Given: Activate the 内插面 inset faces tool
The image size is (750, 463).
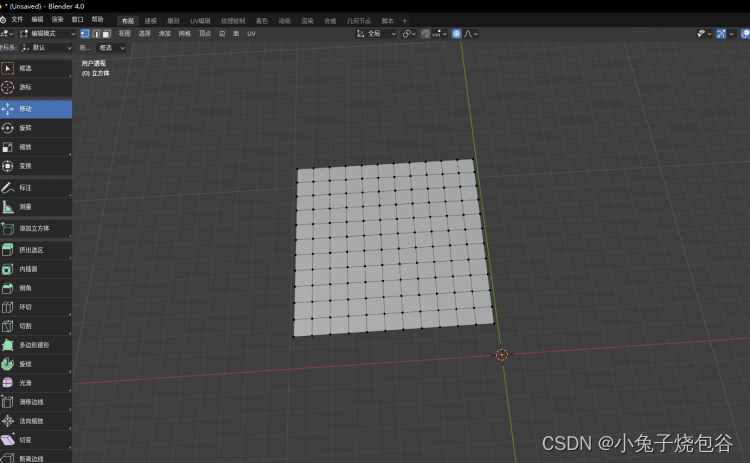Looking at the screenshot, I should 36,269.
